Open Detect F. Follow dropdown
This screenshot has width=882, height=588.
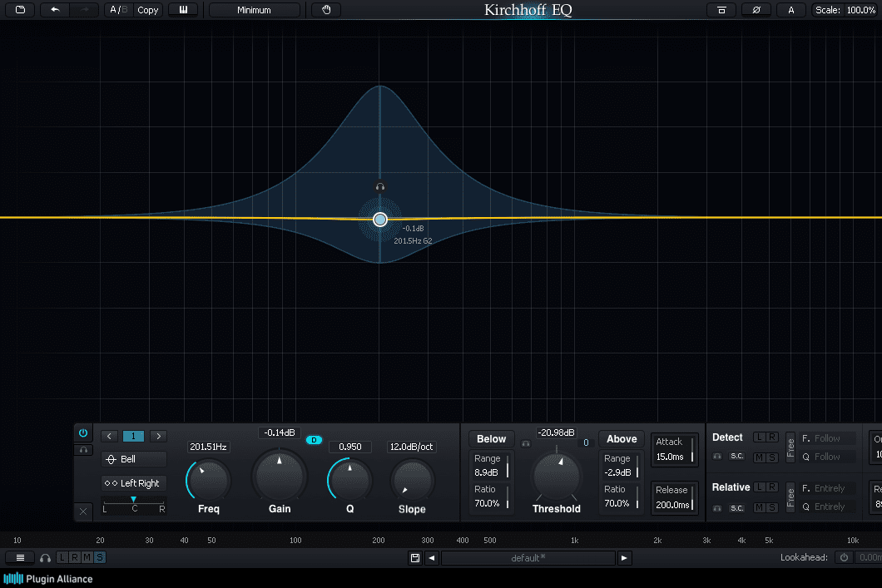click(x=827, y=438)
